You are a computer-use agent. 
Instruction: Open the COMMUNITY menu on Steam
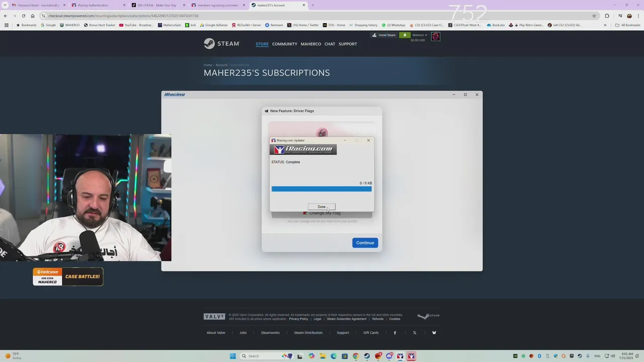[285, 44]
